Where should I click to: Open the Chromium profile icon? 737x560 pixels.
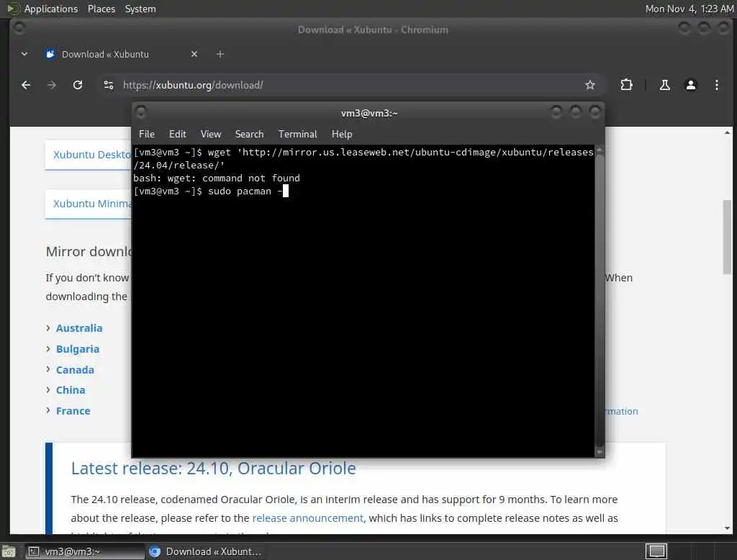tap(690, 85)
